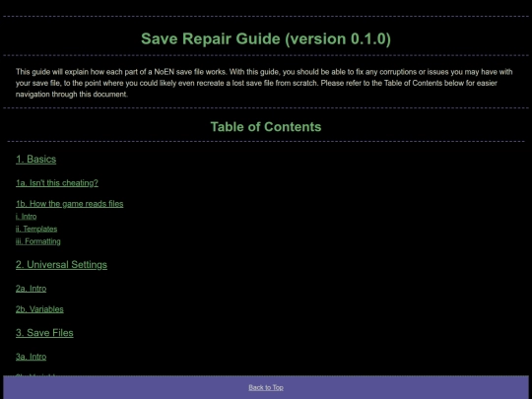Viewport: 532px width, 399px height.
Task: Click the 'Back to Top' link
Action: click(266, 387)
